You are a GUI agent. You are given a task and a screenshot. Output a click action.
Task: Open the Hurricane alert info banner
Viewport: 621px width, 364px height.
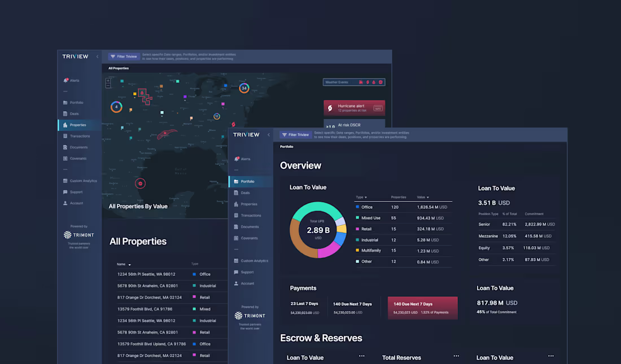tap(354, 108)
